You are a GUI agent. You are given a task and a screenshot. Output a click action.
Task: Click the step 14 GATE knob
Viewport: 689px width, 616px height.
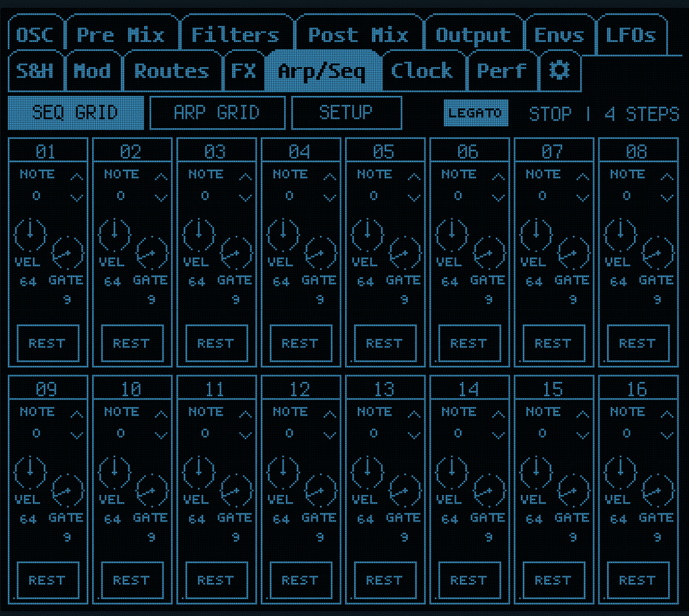pyautogui.click(x=489, y=491)
